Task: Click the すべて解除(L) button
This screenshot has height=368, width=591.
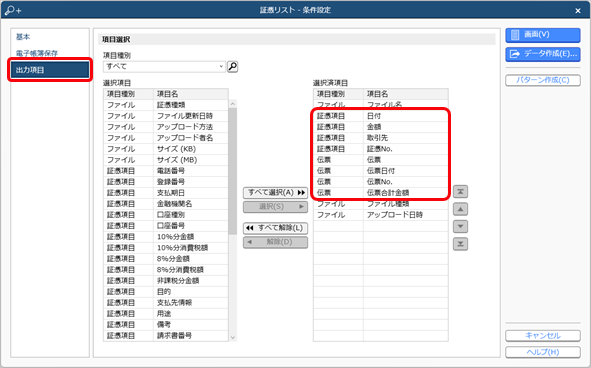Action: point(276,228)
